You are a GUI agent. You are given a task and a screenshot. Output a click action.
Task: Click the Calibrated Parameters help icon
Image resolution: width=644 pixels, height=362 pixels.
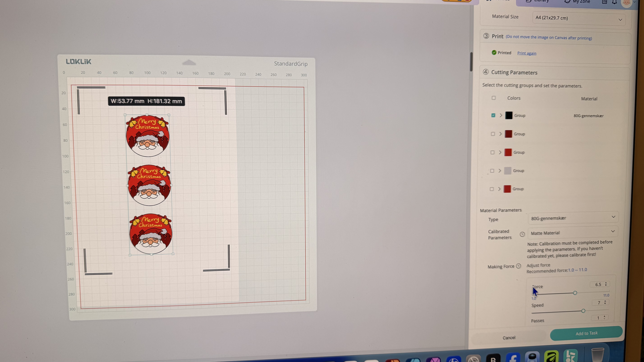click(522, 234)
